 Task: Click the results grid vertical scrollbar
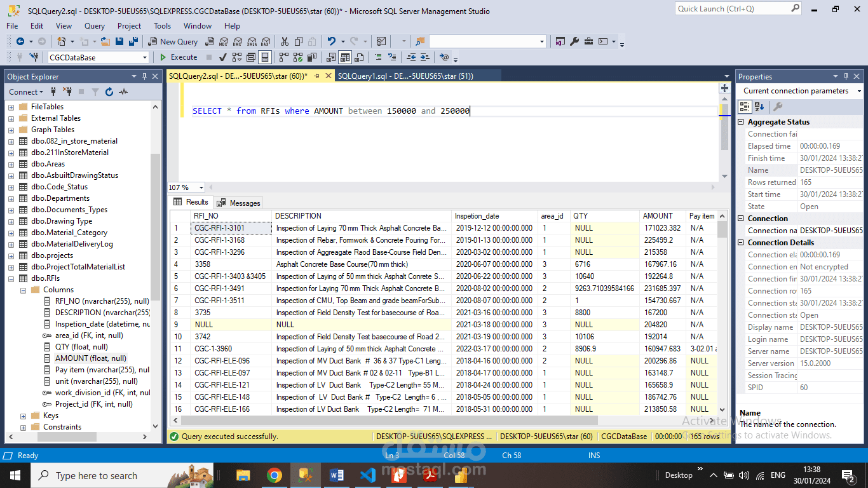click(x=722, y=313)
